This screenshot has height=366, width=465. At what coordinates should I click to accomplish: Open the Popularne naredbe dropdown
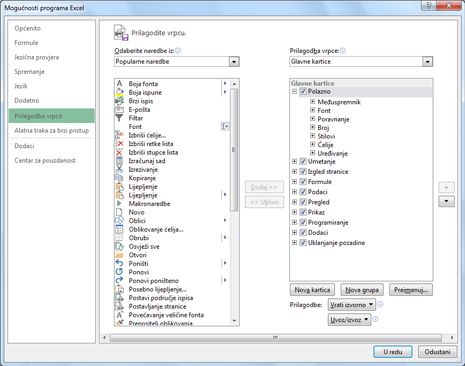(x=234, y=62)
